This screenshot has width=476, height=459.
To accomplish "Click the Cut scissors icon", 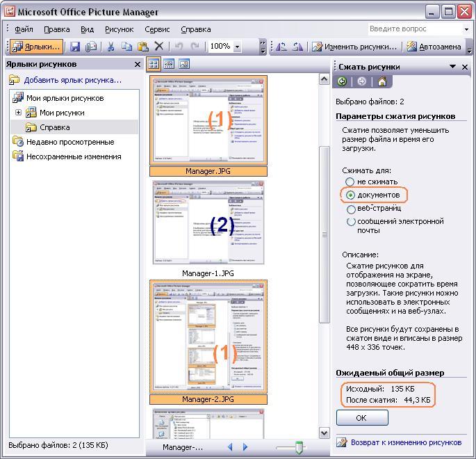I will click(x=110, y=47).
